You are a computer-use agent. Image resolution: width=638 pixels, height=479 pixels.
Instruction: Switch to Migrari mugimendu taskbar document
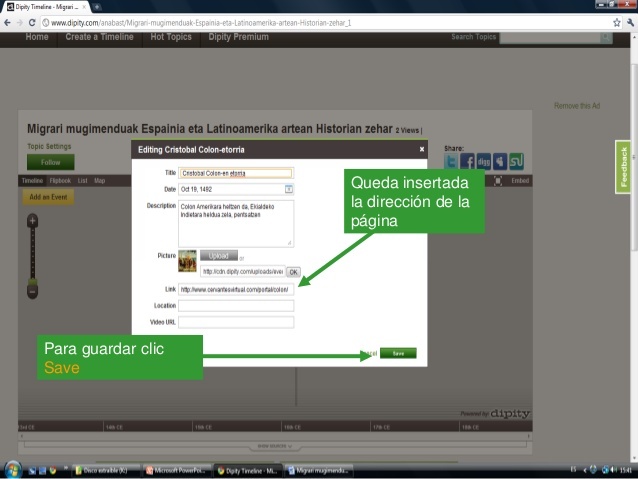(319, 471)
